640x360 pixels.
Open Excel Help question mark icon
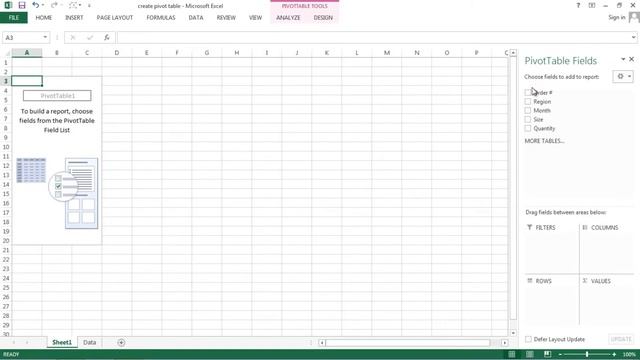coord(578,6)
